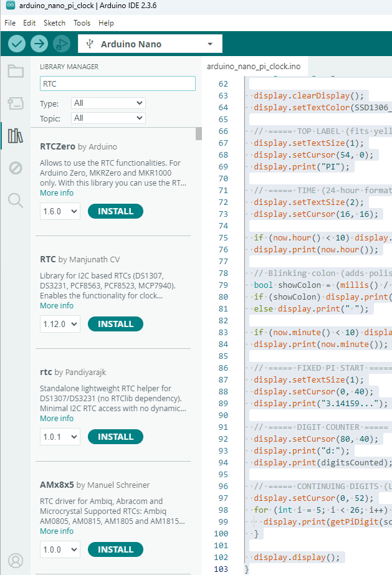Click the else display.print(" "); line
Screen dimensions: 392x575
311,309
